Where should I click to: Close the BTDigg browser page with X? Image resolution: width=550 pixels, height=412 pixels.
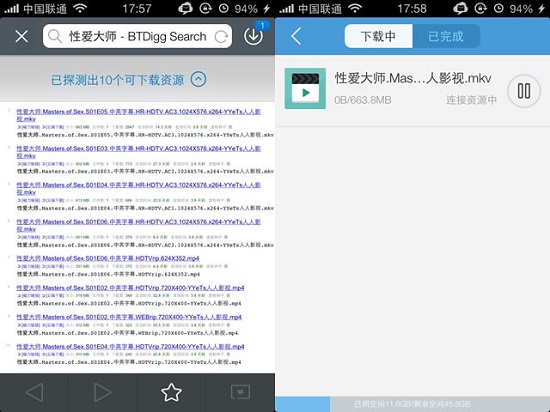(21, 36)
